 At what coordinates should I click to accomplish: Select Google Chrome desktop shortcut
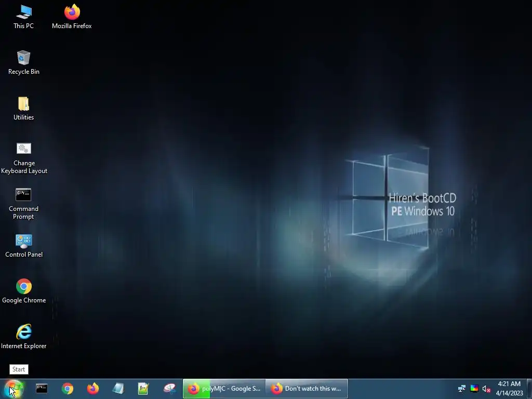click(x=24, y=291)
